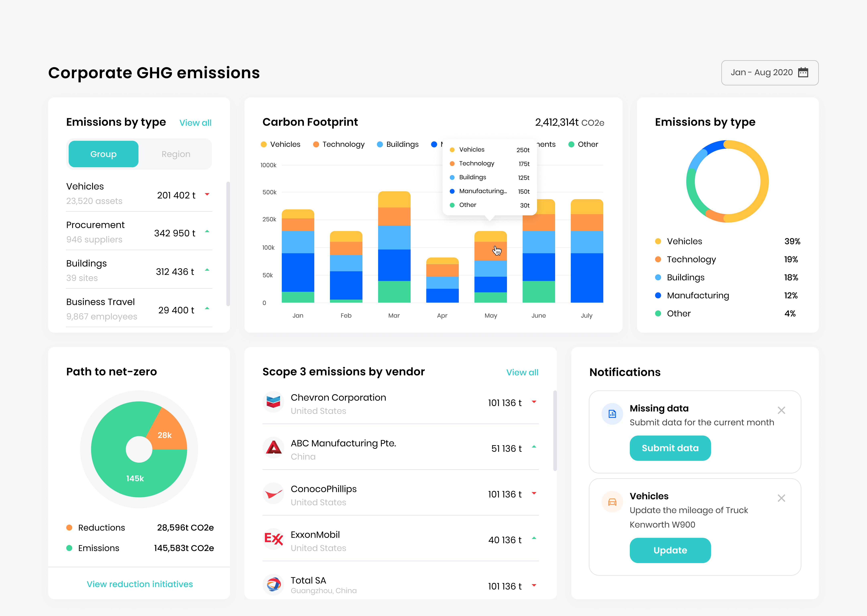Select the ConocoPhillips logo
Viewport: 867px width, 616px height.
(x=273, y=493)
